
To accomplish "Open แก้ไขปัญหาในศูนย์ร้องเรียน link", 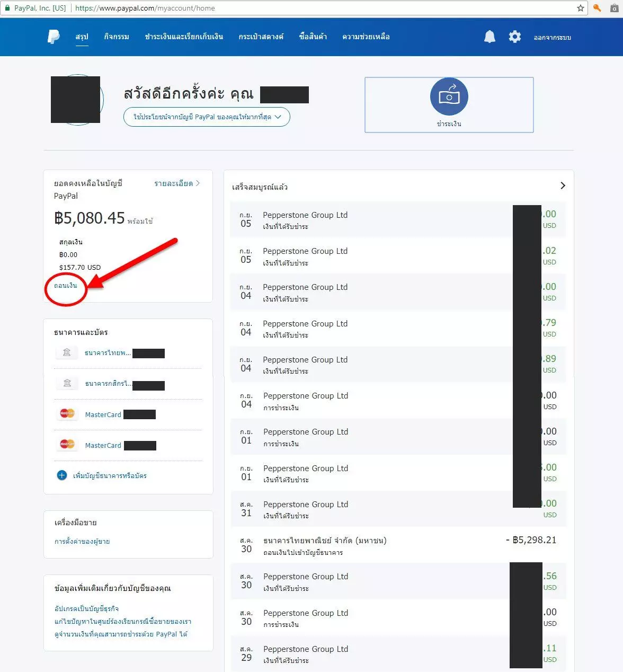I will [x=123, y=622].
